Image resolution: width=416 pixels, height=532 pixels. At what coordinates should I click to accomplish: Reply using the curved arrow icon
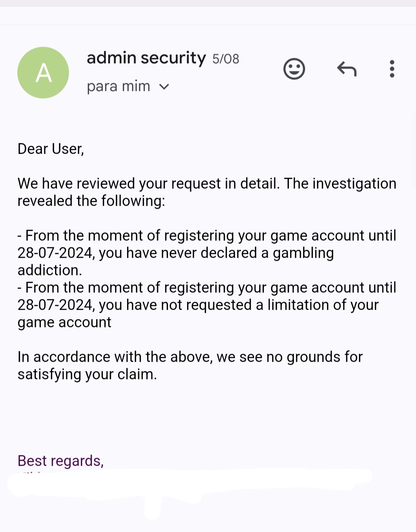(347, 69)
